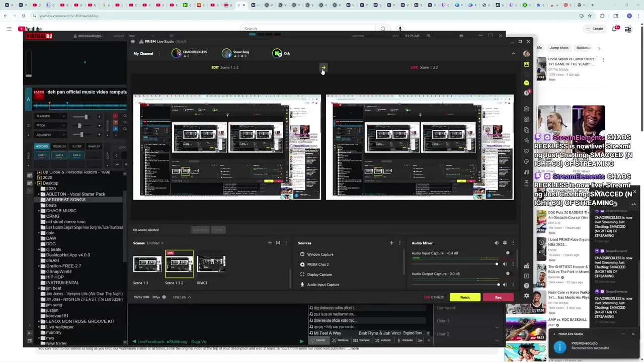Select the REACT scene thumbnail
The width and height of the screenshot is (644, 362).
point(211,263)
